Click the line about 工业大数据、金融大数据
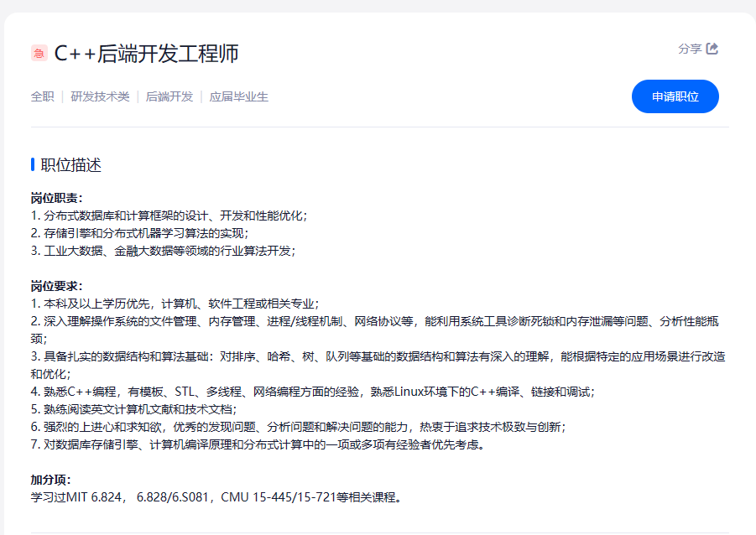 pyautogui.click(x=164, y=251)
